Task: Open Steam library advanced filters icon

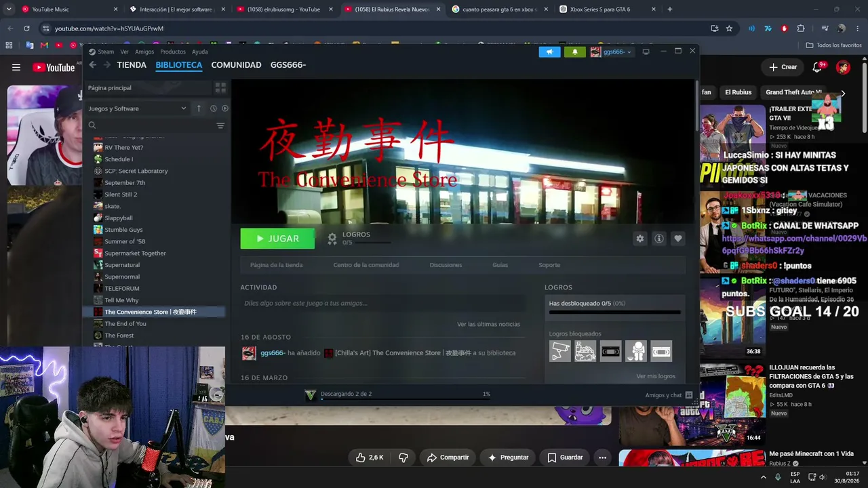Action: click(220, 125)
